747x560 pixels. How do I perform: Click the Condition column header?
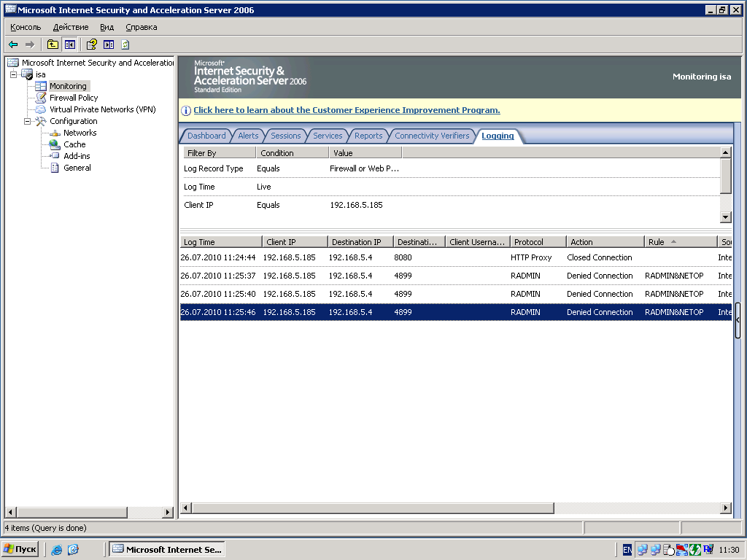(293, 153)
